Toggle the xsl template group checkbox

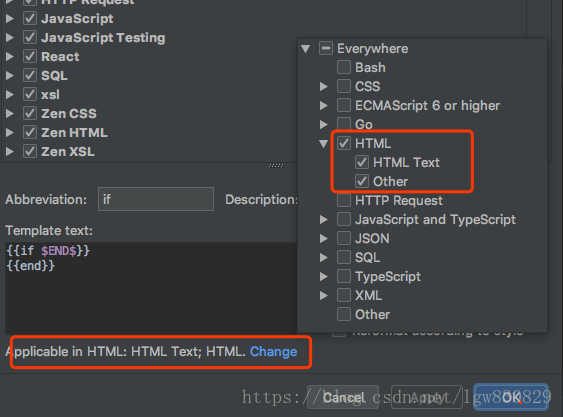[x=30, y=94]
